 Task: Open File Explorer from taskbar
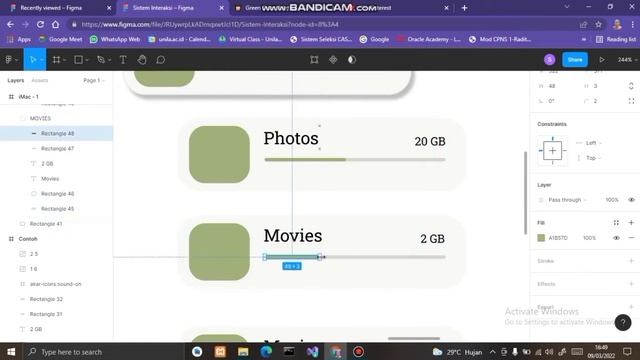click(x=243, y=351)
